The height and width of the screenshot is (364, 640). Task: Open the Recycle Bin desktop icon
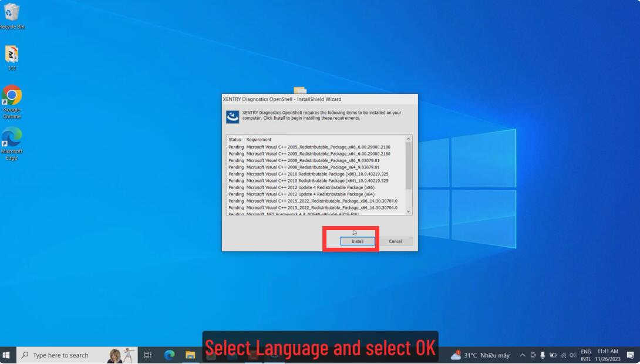[11, 16]
